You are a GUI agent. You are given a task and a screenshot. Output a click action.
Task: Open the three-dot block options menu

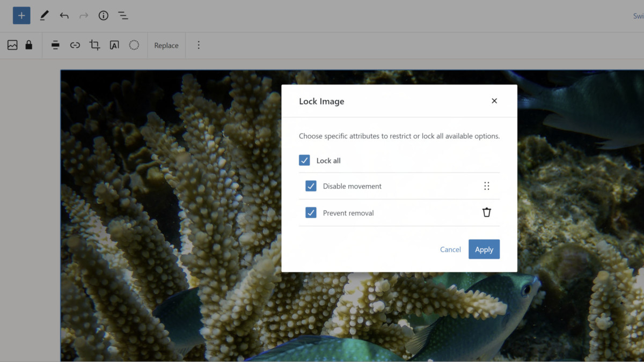tap(199, 45)
